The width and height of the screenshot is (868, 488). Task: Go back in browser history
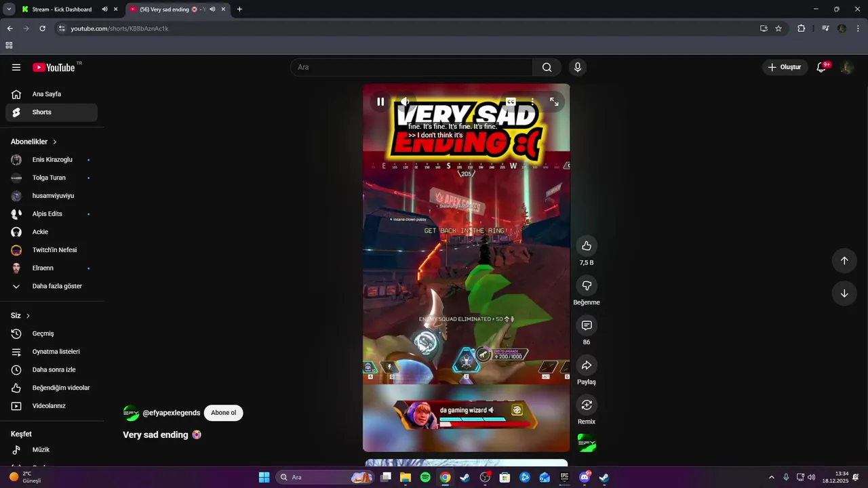[x=9, y=28]
